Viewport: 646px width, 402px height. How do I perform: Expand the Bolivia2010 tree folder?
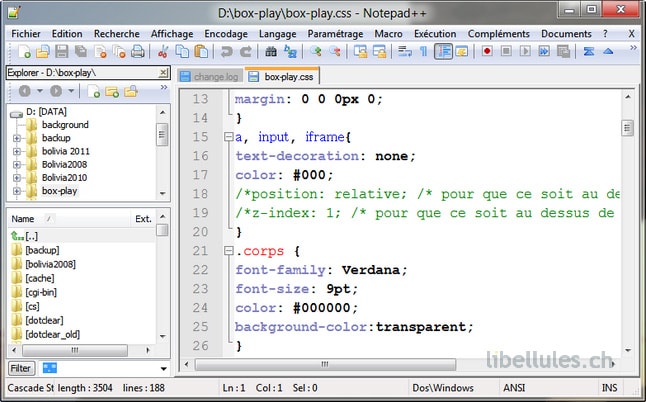(x=16, y=178)
